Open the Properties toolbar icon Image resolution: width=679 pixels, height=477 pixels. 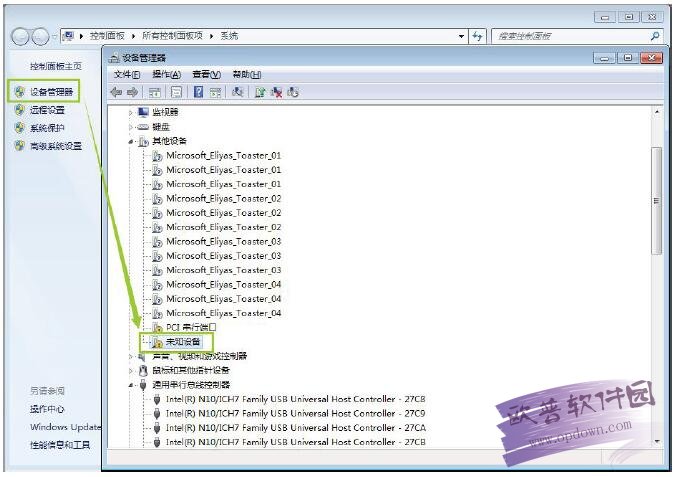176,92
